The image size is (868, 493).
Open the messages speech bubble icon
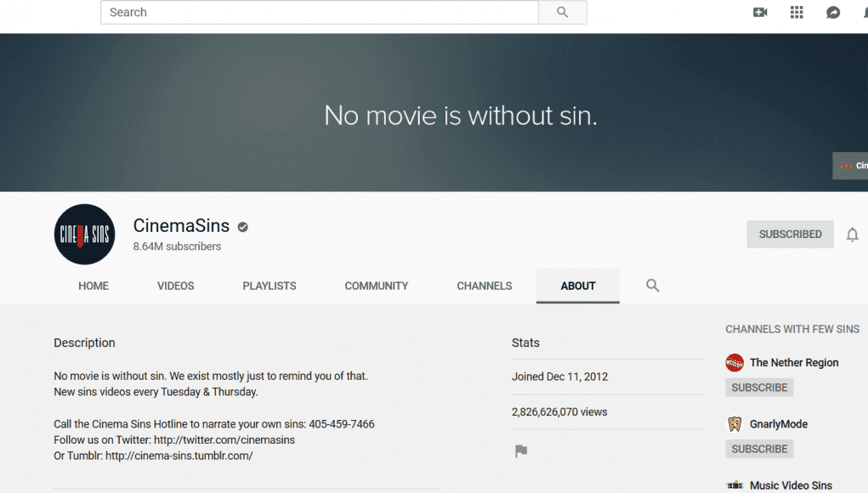(833, 12)
